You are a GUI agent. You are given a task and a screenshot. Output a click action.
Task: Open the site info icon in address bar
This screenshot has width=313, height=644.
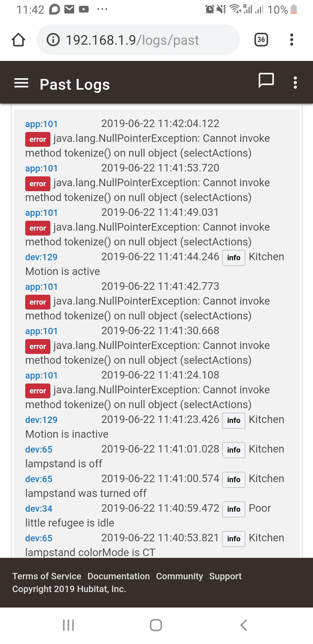coord(53,40)
